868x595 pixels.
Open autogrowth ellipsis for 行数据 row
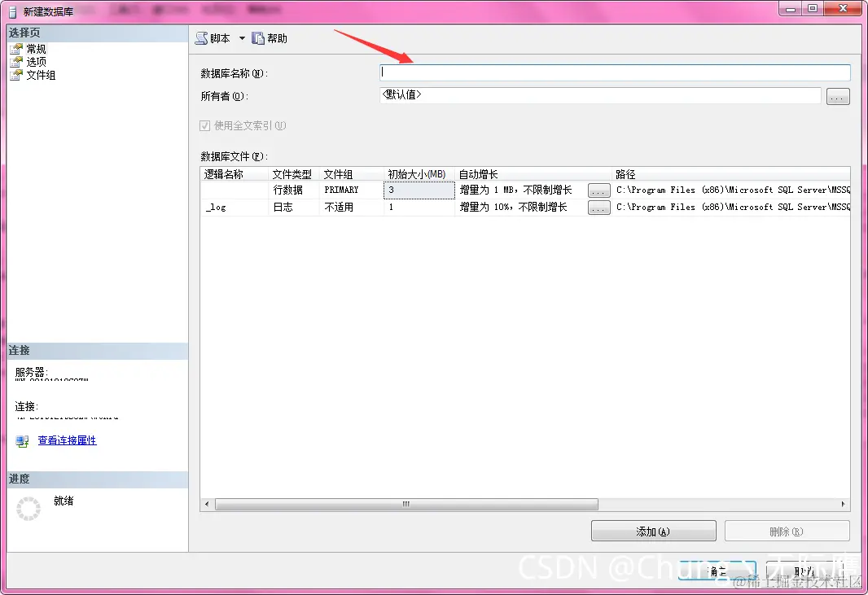click(x=599, y=190)
